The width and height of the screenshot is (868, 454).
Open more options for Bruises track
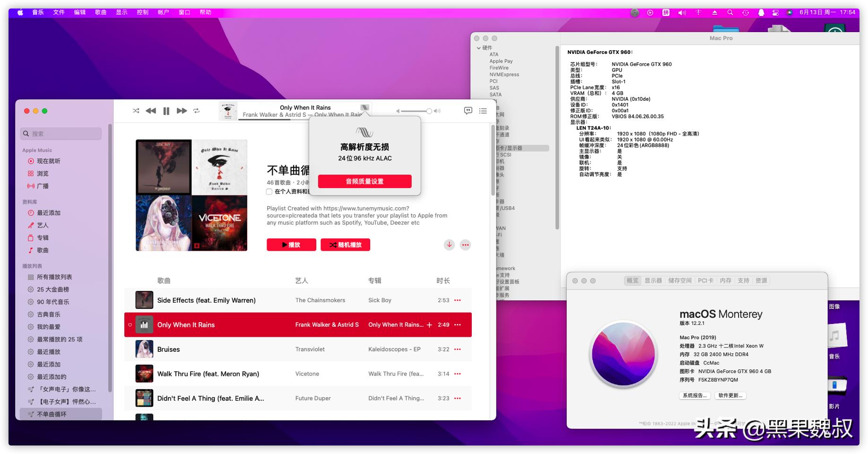pyautogui.click(x=457, y=349)
